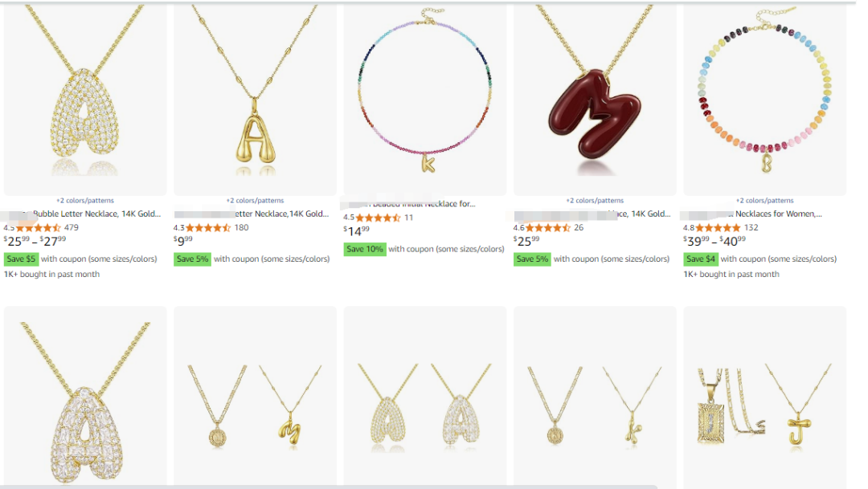
Task: Open the beaded K initial necklace image
Action: pyautogui.click(x=425, y=99)
